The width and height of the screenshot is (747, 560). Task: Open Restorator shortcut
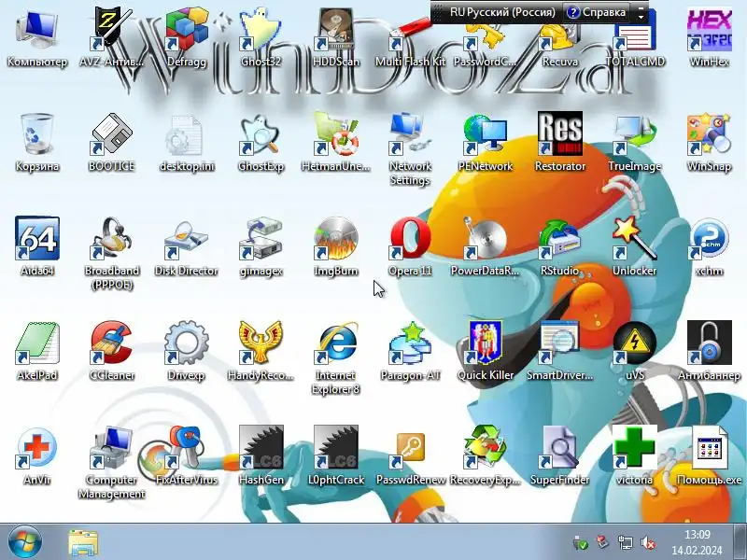coord(559,143)
